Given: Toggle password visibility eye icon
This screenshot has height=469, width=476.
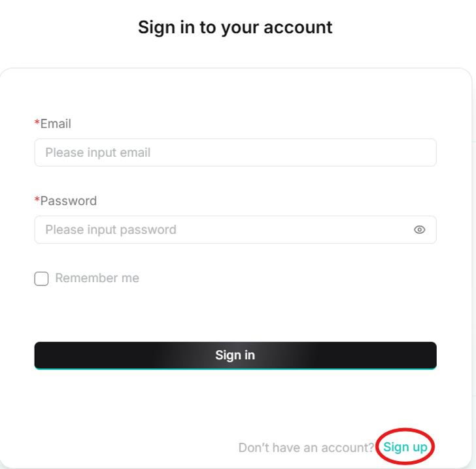Looking at the screenshot, I should coord(420,230).
